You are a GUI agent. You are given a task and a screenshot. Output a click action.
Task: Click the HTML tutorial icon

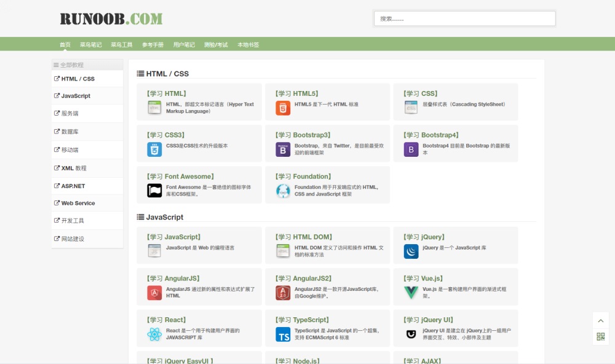[x=154, y=108]
